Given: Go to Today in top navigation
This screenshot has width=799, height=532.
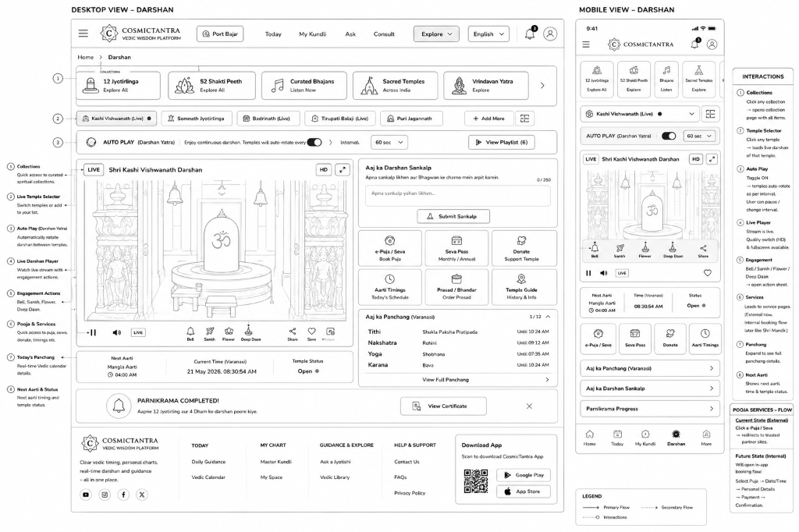Looking at the screenshot, I should pos(273,34).
